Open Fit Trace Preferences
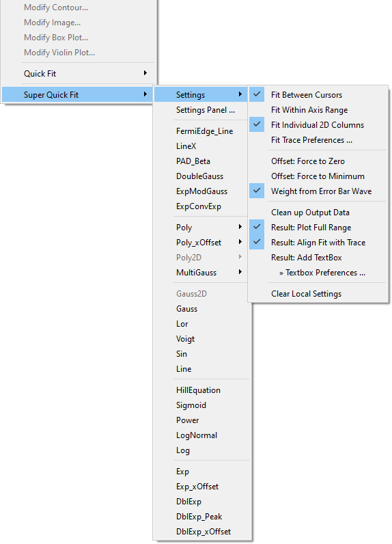The width and height of the screenshot is (392, 544). pyautogui.click(x=318, y=140)
